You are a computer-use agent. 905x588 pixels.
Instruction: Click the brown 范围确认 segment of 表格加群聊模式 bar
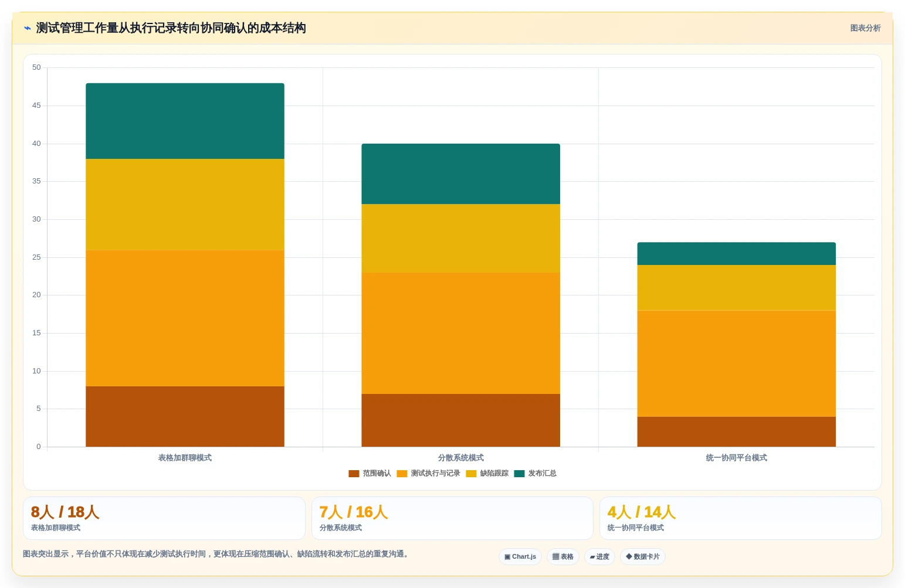point(185,416)
